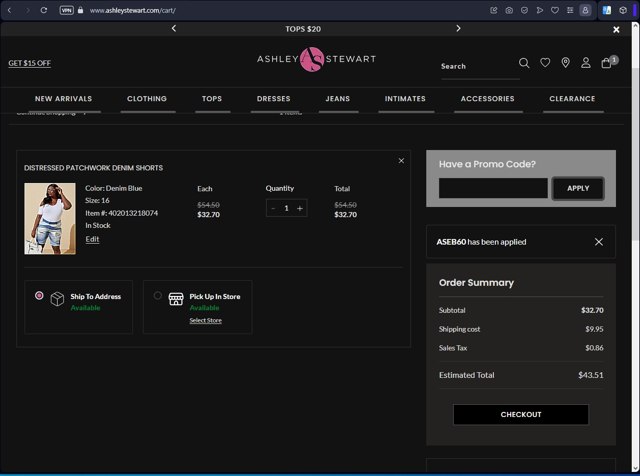
Task: Click the browser back arrow
Action: tap(10, 10)
